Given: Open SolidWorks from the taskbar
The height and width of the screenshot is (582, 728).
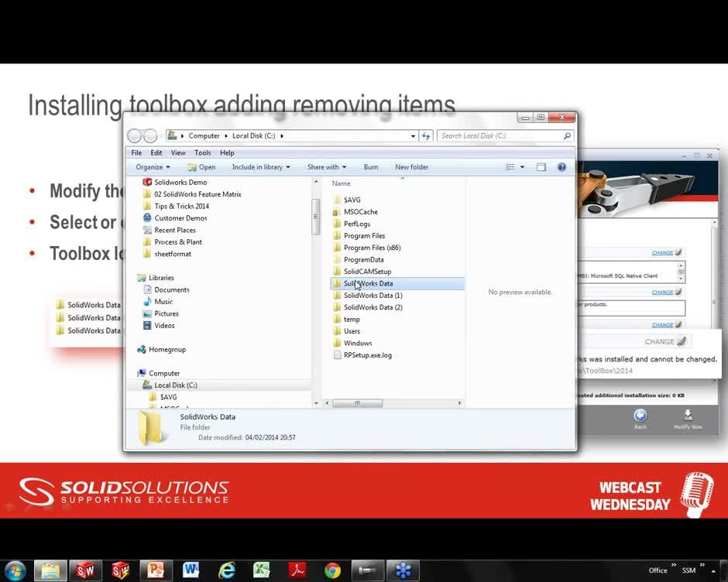Looking at the screenshot, I should click(x=85, y=570).
